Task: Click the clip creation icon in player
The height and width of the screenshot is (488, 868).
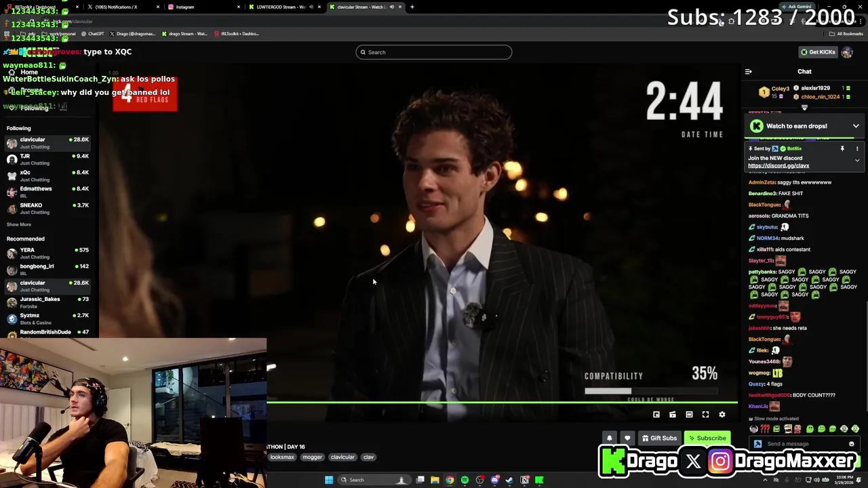Action: (672, 415)
